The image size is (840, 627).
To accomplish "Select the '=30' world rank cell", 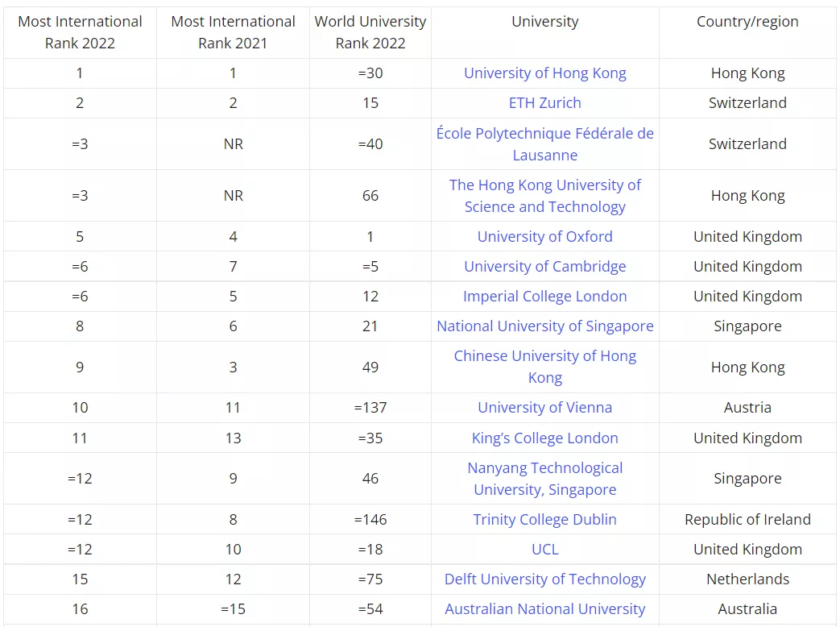I will click(x=370, y=73).
